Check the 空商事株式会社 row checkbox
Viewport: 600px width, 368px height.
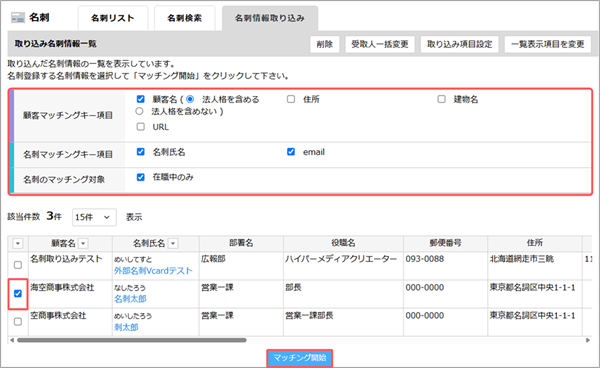click(x=18, y=322)
